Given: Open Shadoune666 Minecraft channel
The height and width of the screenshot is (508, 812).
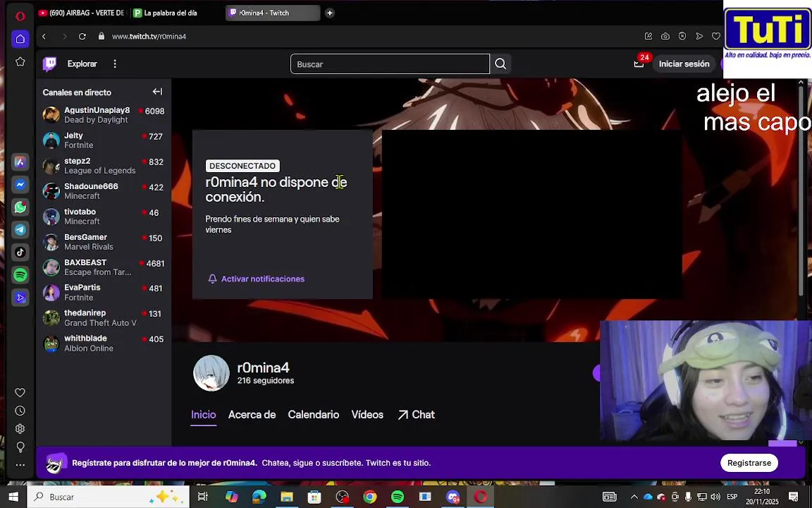Looking at the screenshot, I should [x=104, y=190].
